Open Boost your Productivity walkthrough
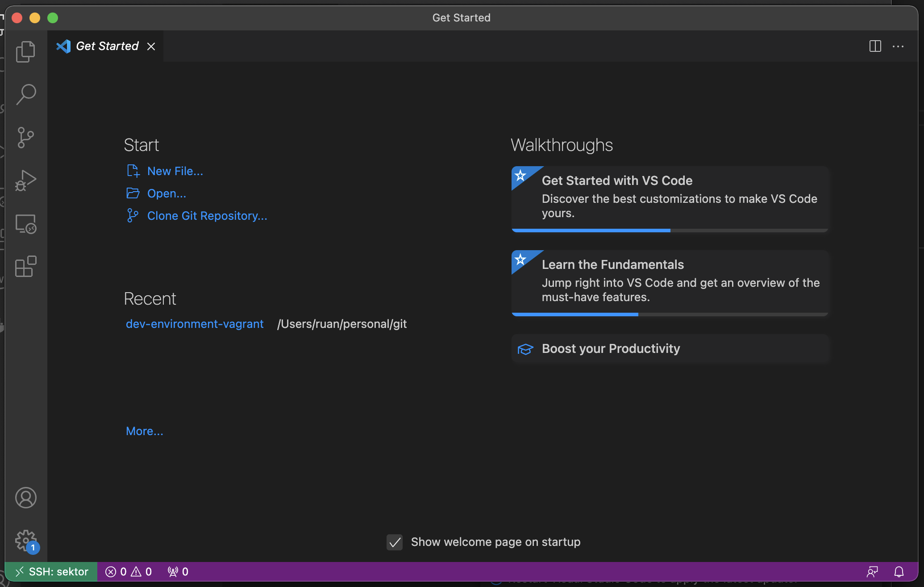 [670, 348]
